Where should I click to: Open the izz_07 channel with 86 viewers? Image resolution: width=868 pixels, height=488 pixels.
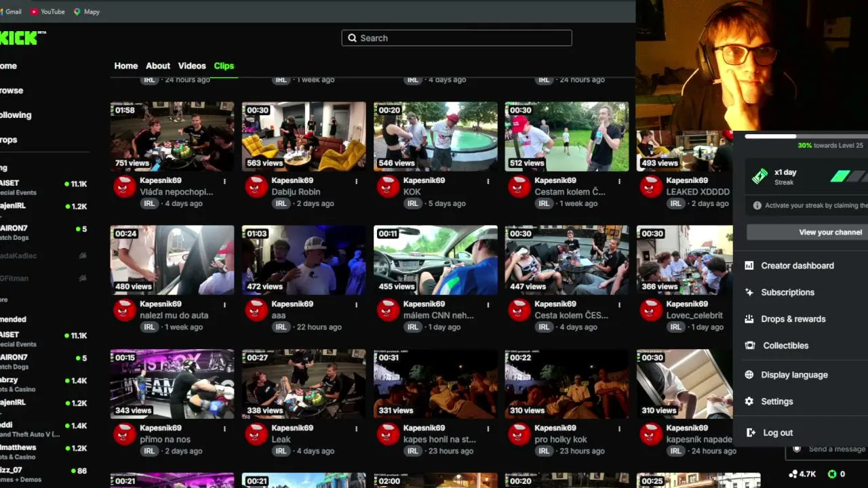pos(44,474)
